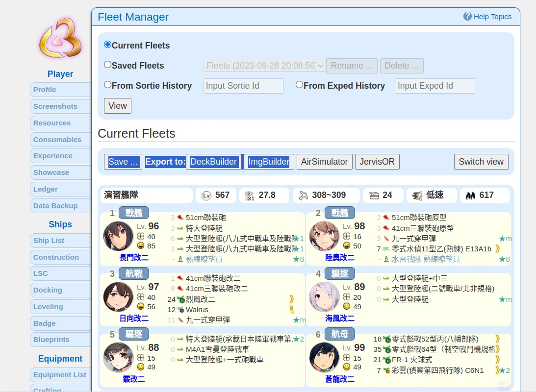Click the fleet total level Lv icon
Image resolution: width=536 pixels, height=392 pixels.
tap(206, 196)
